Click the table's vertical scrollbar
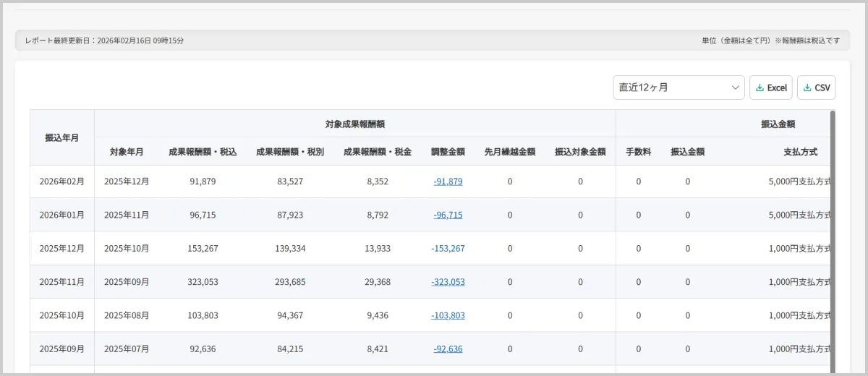The height and width of the screenshot is (376, 868). [833, 242]
